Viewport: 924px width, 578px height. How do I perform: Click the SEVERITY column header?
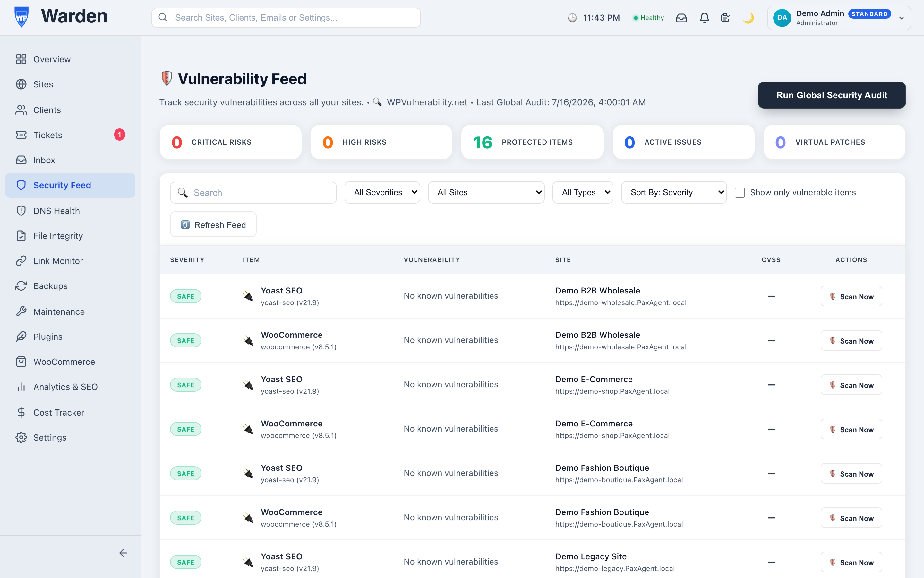[187, 259]
